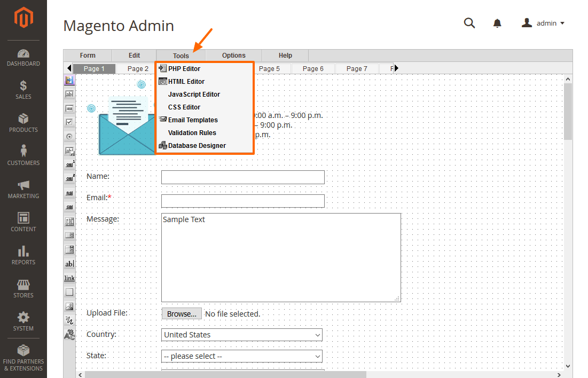Viewport: 588px width, 378px height.
Task: Open the Country dropdown showing United States
Action: click(x=241, y=335)
